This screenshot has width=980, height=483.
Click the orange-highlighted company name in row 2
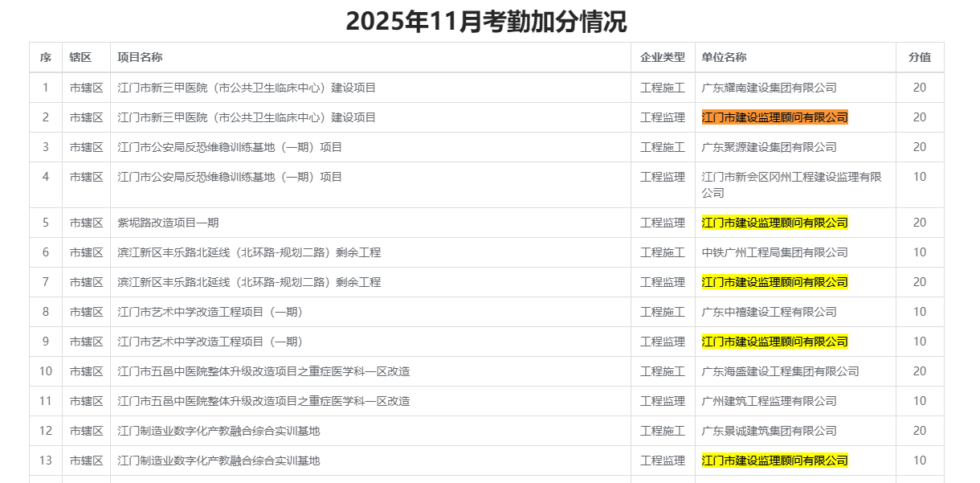(774, 117)
